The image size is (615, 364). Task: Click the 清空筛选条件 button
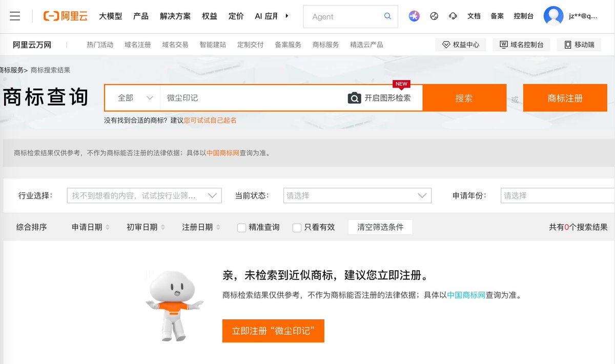pos(380,227)
